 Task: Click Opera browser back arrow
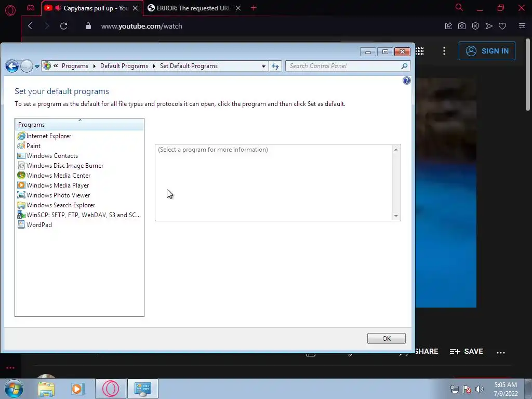coord(30,26)
